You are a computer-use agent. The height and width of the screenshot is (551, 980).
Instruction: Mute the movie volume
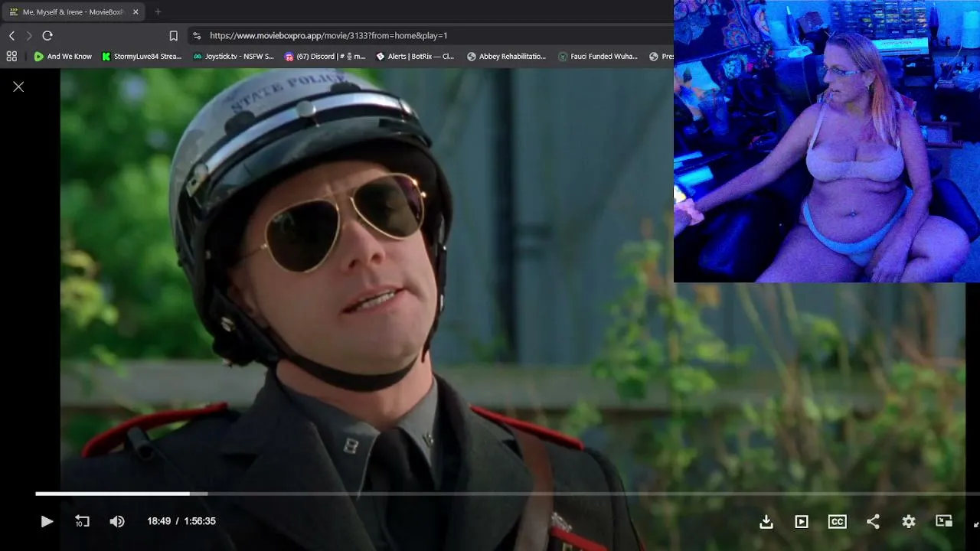click(x=117, y=521)
